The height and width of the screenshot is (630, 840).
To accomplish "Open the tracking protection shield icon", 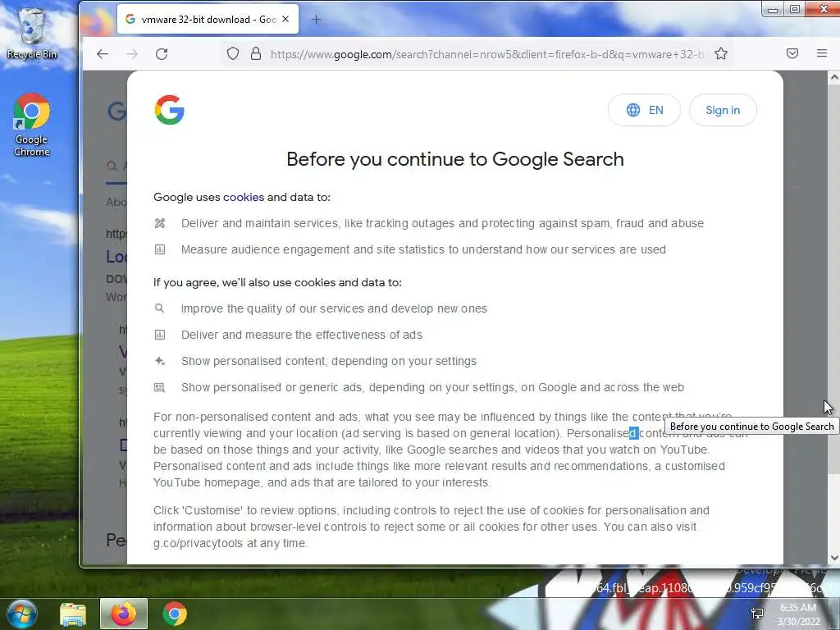I will tap(232, 53).
